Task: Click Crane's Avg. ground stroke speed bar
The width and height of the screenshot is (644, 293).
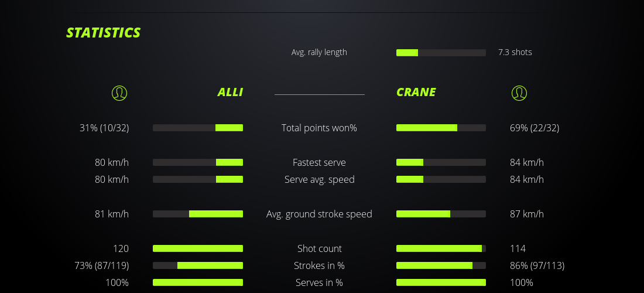Action: pyautogui.click(x=441, y=214)
